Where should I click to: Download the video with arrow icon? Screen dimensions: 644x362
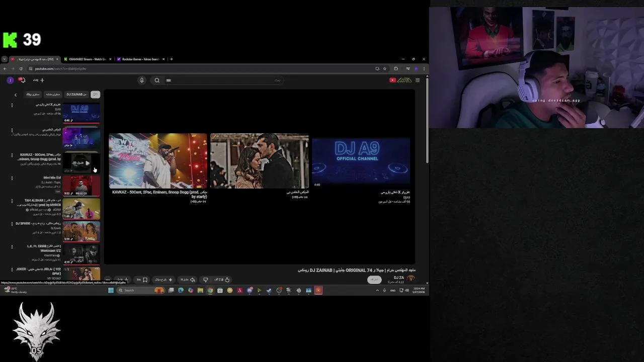[123, 280]
